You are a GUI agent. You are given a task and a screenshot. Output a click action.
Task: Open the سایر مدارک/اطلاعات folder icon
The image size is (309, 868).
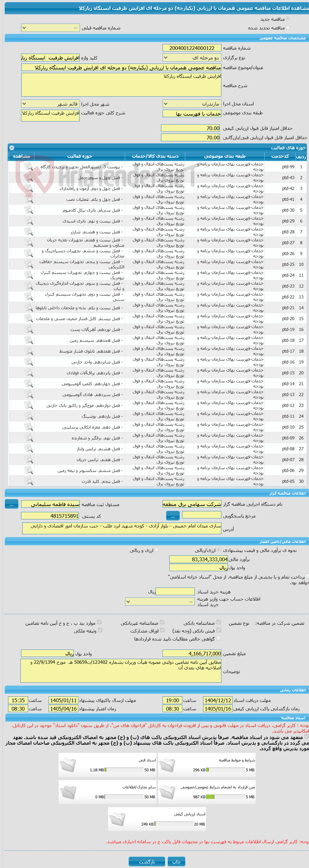click(x=68, y=792)
